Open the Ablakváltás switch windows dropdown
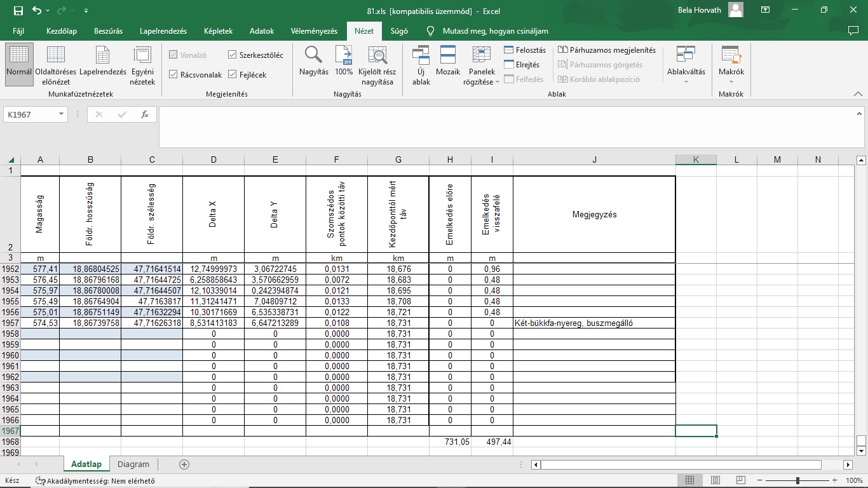The image size is (868, 488). 686,65
